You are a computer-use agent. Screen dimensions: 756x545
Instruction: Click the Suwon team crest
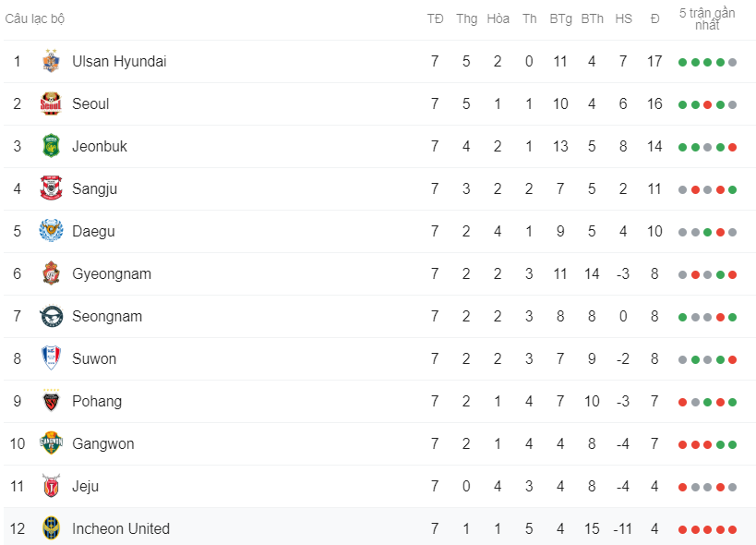pos(51,359)
